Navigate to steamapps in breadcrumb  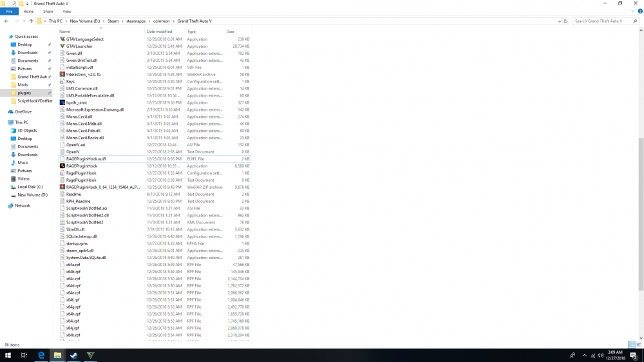point(136,21)
